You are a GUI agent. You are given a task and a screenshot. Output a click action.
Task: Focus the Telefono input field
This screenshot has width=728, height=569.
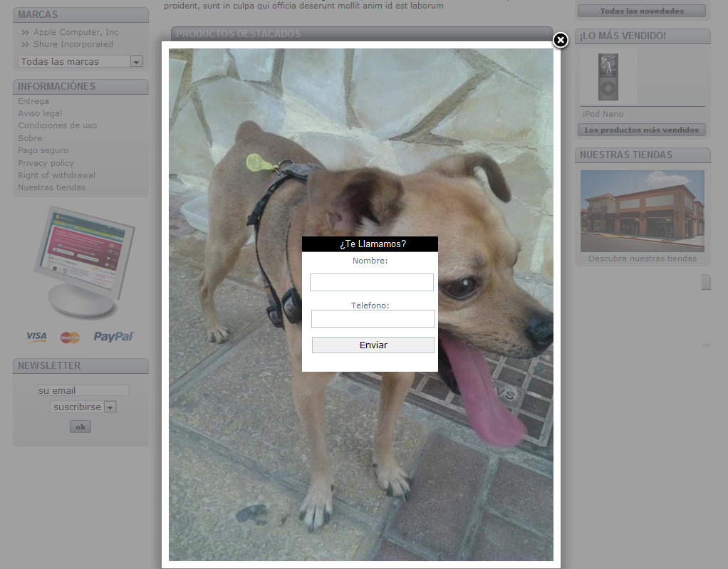click(373, 318)
